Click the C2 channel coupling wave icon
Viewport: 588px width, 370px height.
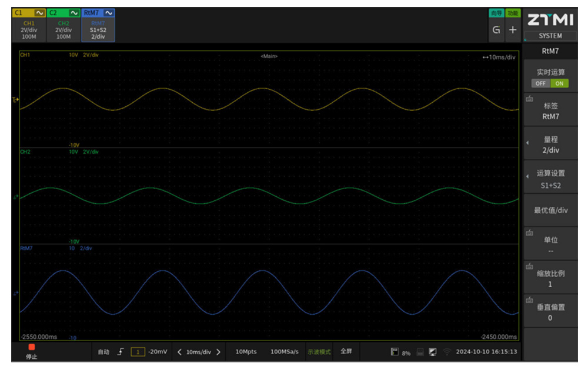(74, 13)
